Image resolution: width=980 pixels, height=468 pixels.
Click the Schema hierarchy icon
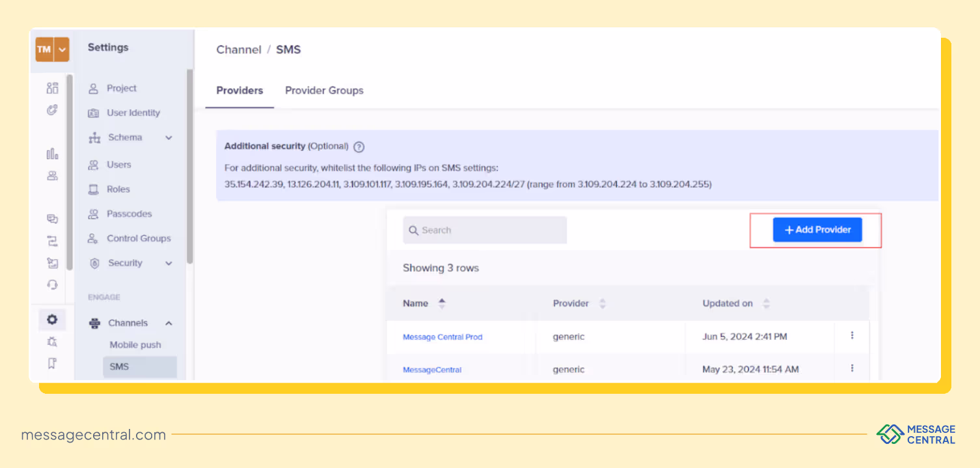[x=95, y=138]
